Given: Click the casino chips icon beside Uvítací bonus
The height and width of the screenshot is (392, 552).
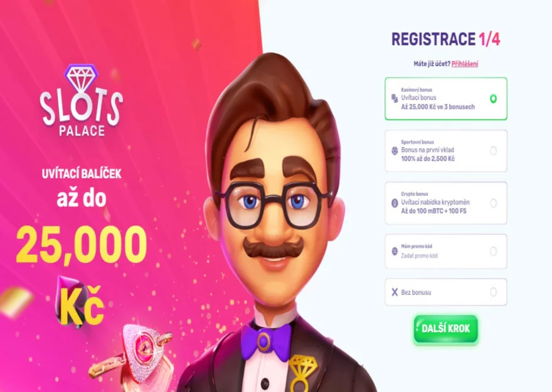Looking at the screenshot, I should (x=395, y=98).
